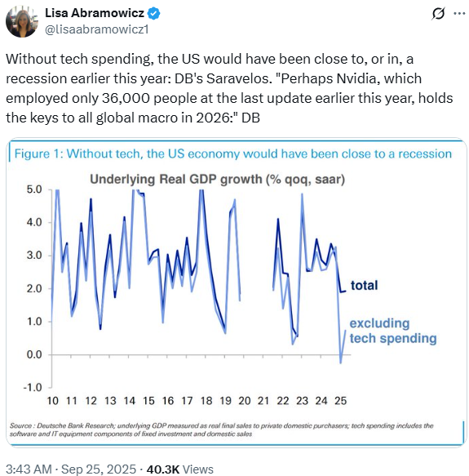
Task: Click the blue verified badge
Action: pos(154,13)
